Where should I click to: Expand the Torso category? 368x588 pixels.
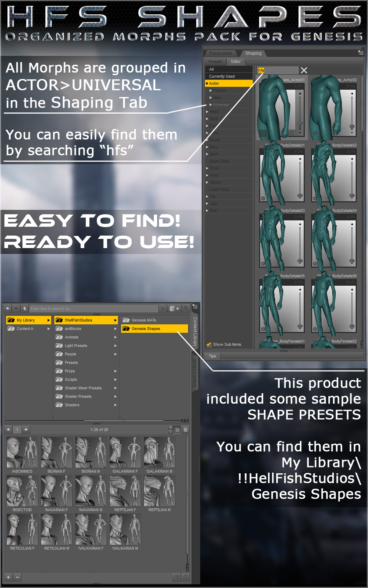(207, 168)
